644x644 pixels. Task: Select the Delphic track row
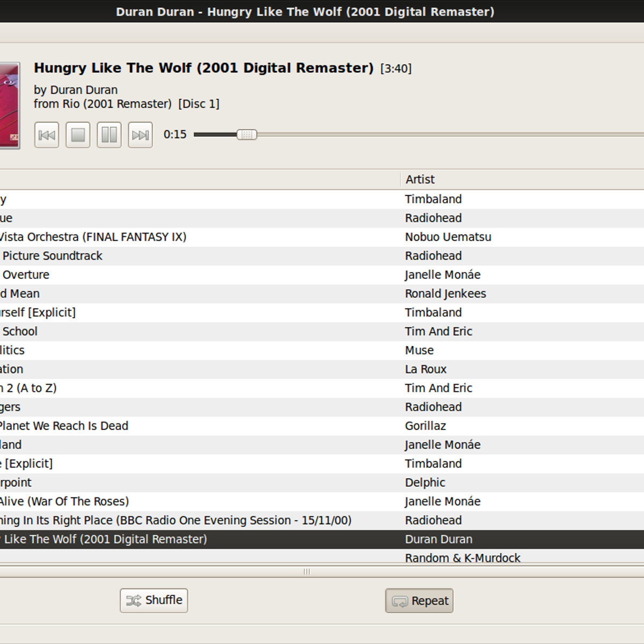tap(322, 482)
